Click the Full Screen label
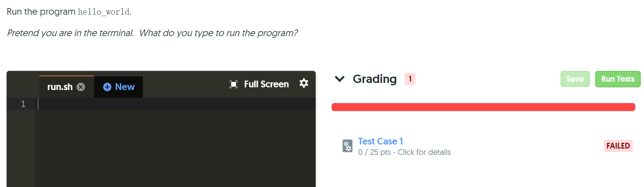Image resolution: width=644 pixels, height=187 pixels. (266, 84)
